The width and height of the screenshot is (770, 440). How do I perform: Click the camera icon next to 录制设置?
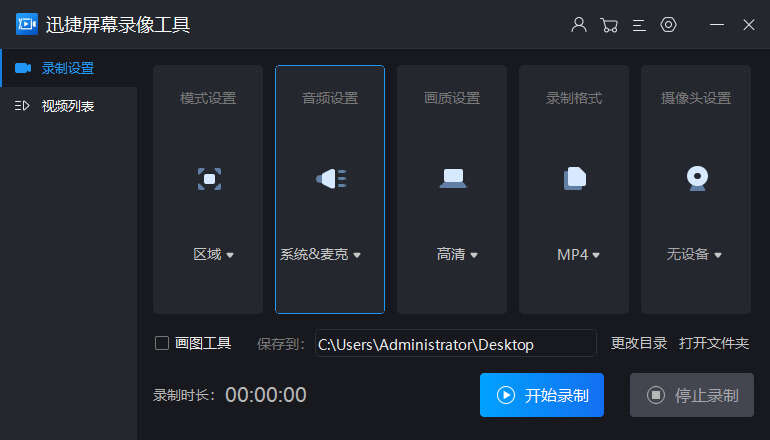(23, 68)
